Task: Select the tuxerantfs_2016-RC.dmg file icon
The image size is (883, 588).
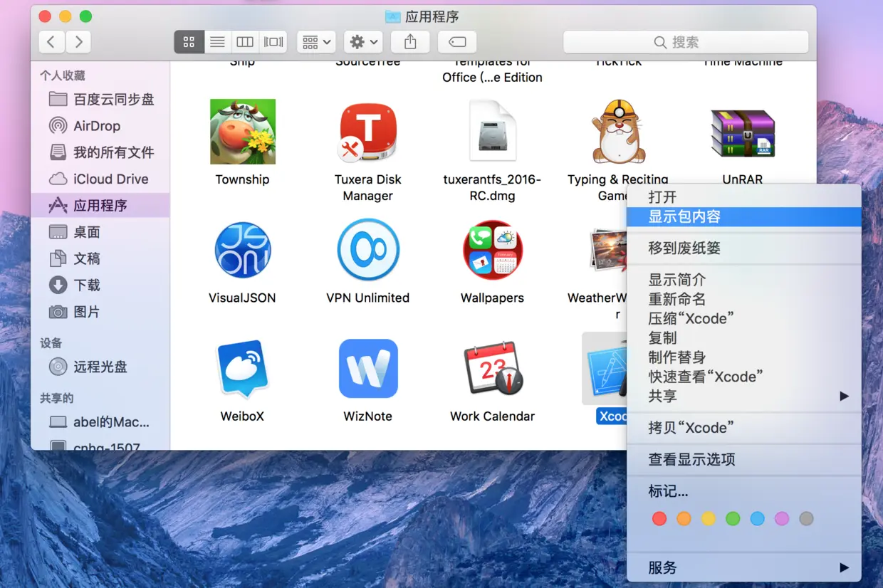Action: (493, 132)
